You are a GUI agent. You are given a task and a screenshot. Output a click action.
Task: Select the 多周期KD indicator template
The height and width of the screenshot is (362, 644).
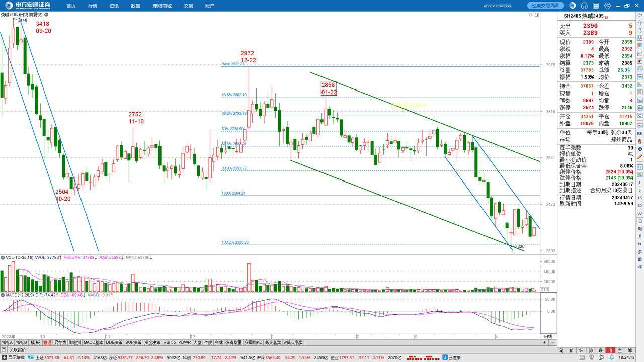[x=253, y=342]
